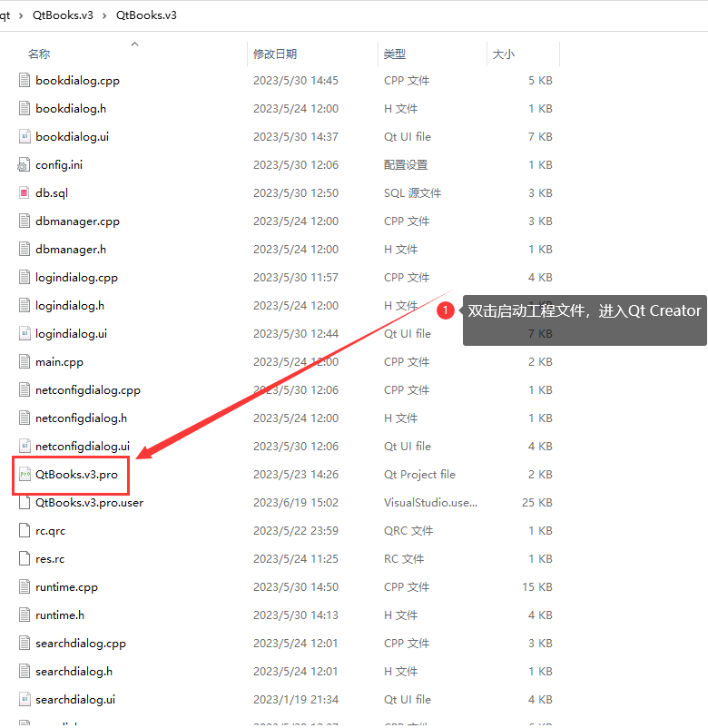Click the logindialog.h file icon
708x728 pixels.
[x=25, y=306]
